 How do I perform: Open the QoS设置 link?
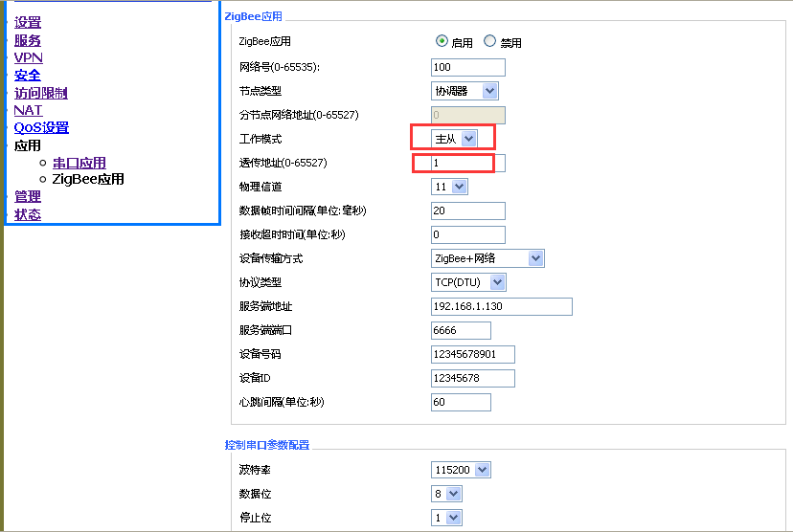pos(41,128)
